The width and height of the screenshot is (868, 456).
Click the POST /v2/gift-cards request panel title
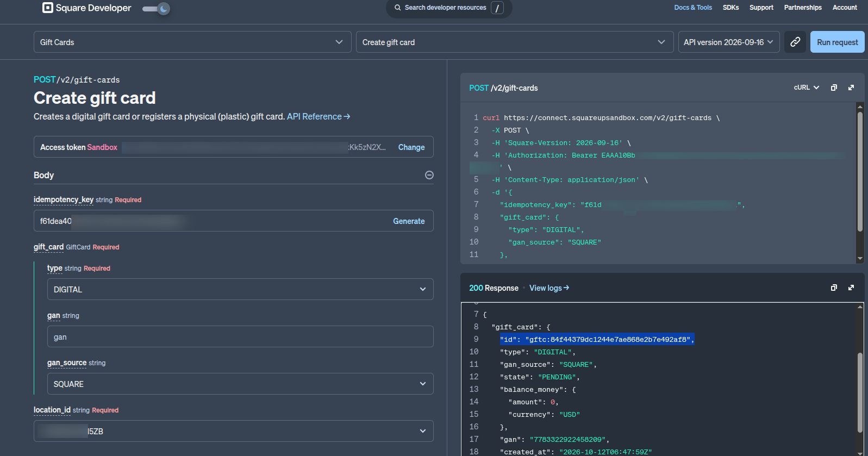pyautogui.click(x=503, y=88)
